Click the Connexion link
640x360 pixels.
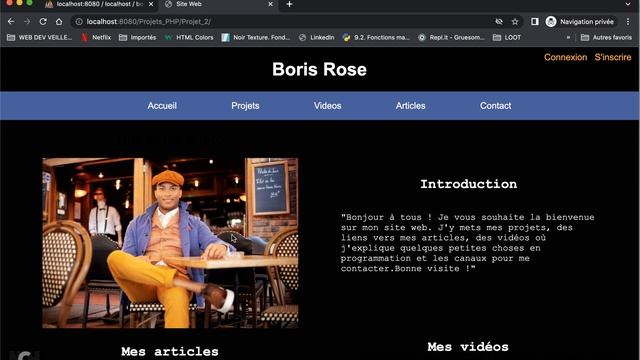point(565,57)
